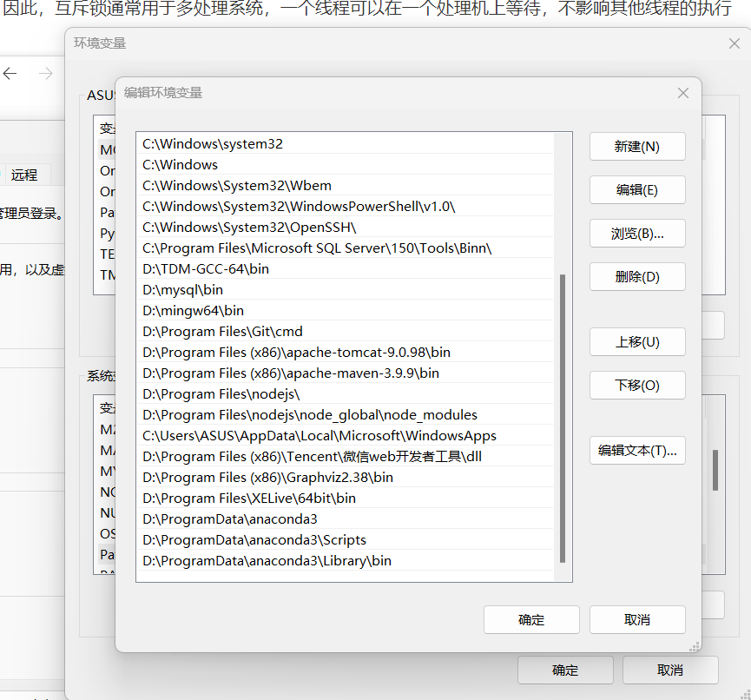751x700 pixels.
Task: Click the 新建(N) button
Action: (637, 147)
